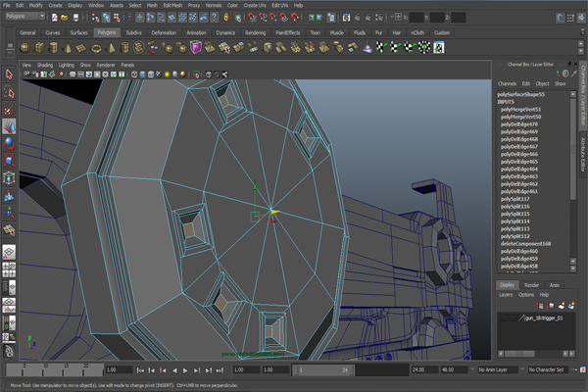Toggle the viewport grid icon
588x392 pixels.
(73, 74)
